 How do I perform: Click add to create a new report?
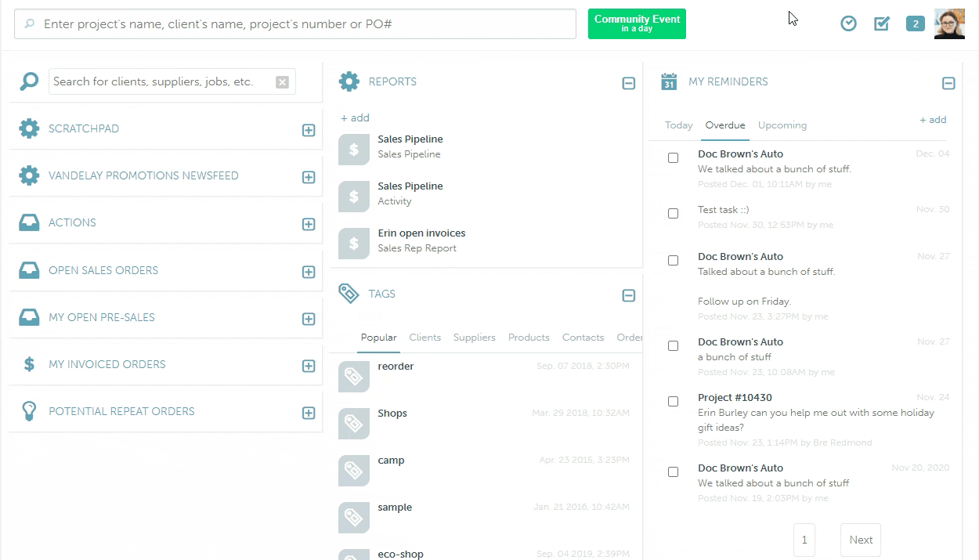[x=355, y=117]
